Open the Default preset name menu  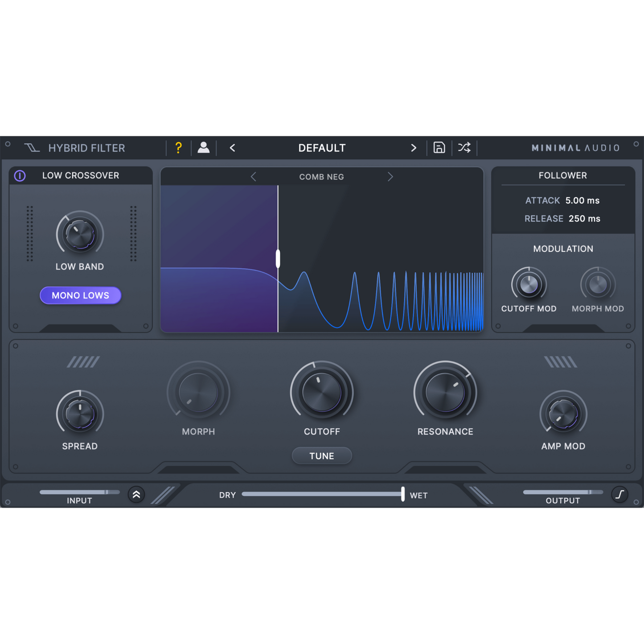(x=321, y=148)
